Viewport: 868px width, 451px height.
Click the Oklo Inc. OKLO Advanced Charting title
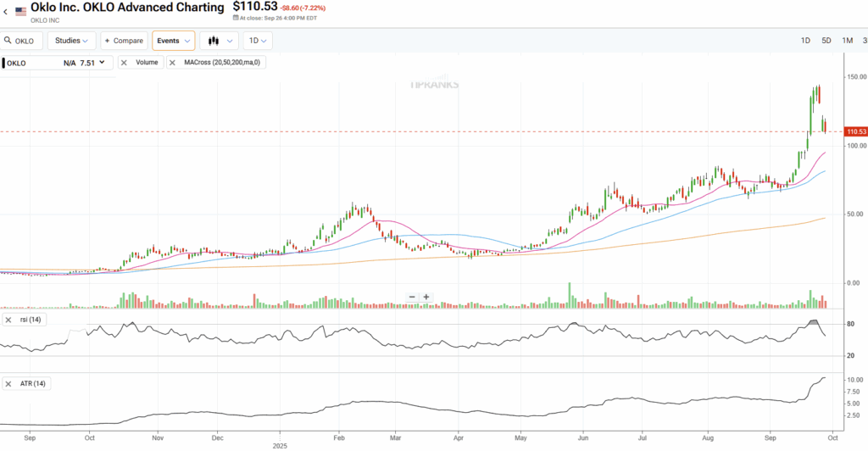[x=127, y=7]
